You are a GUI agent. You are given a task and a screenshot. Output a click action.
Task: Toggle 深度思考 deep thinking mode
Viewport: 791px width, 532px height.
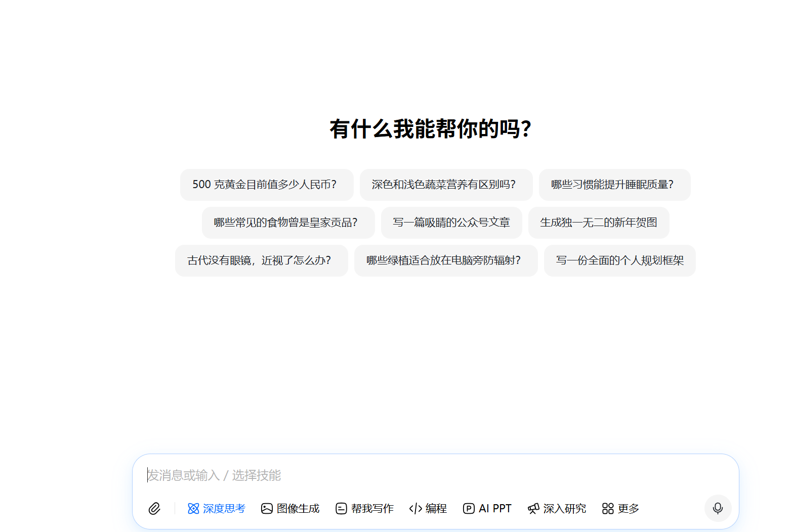pos(217,508)
